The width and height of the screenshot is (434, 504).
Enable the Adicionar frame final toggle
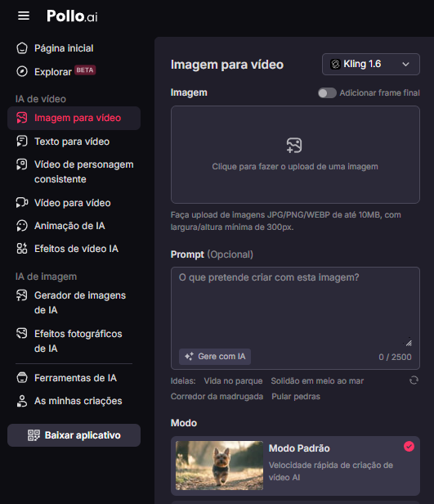327,93
